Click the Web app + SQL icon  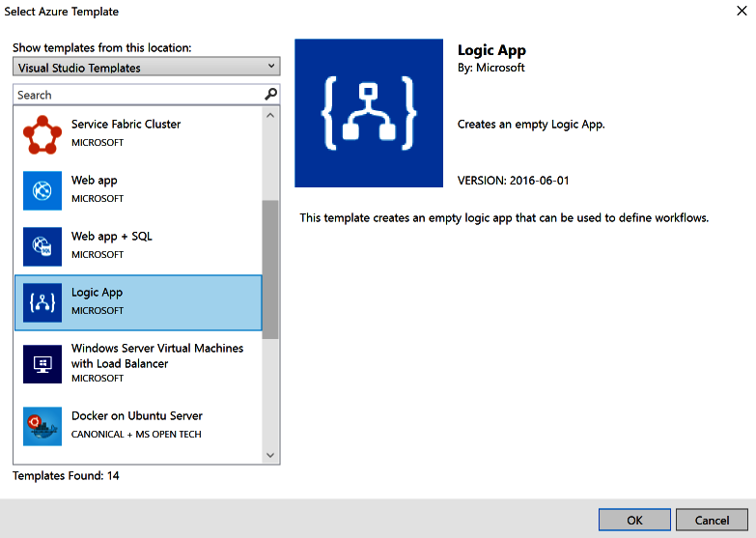[42, 246]
